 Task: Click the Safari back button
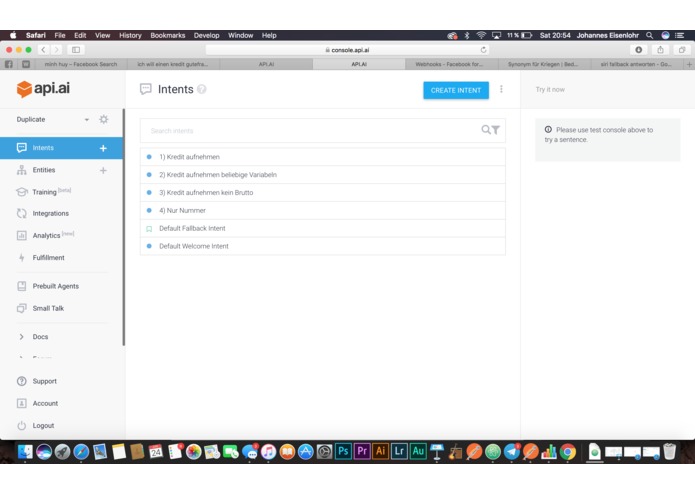pos(43,50)
